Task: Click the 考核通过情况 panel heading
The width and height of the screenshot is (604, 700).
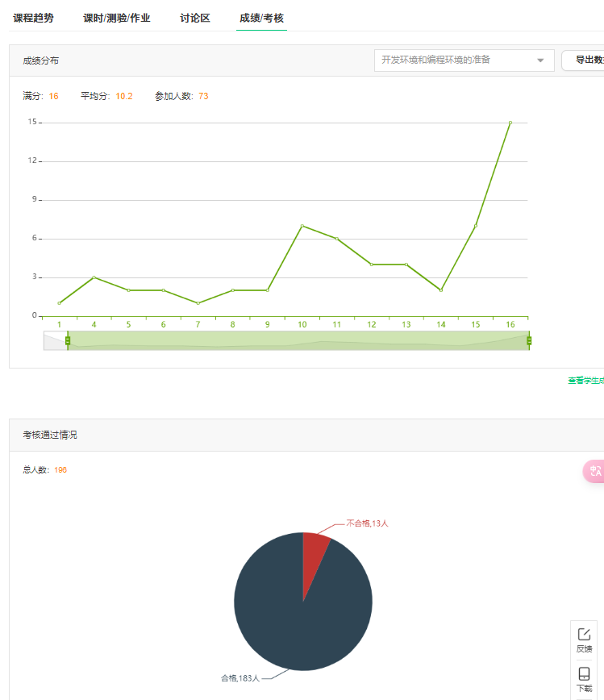Action: pyautogui.click(x=50, y=435)
